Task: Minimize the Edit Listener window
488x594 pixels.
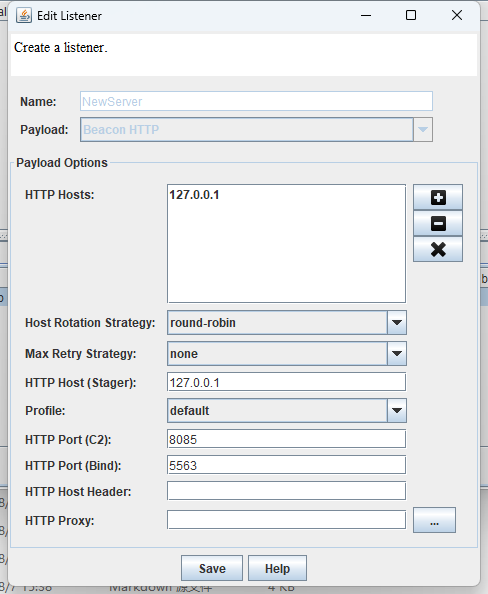Action: 366,15
